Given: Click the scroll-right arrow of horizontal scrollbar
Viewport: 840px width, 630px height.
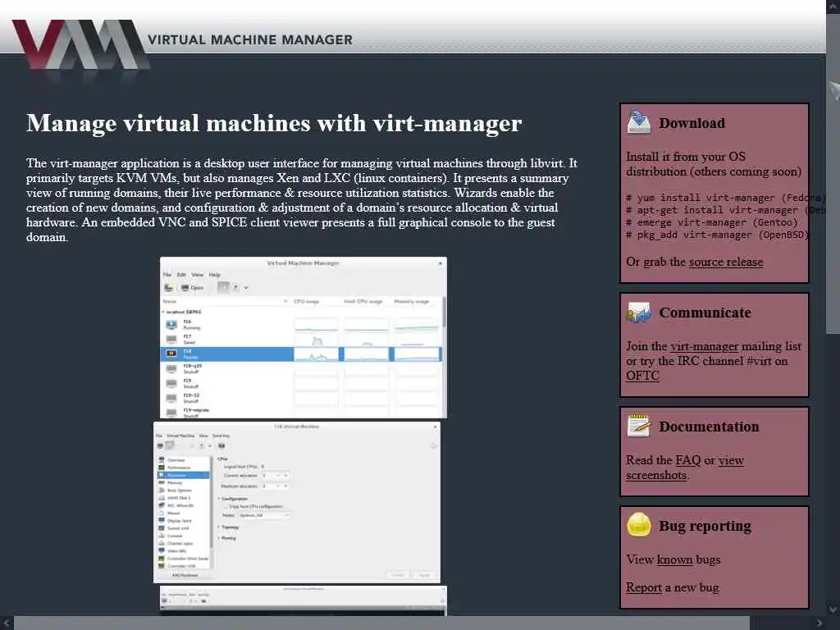Looking at the screenshot, I should (819, 623).
